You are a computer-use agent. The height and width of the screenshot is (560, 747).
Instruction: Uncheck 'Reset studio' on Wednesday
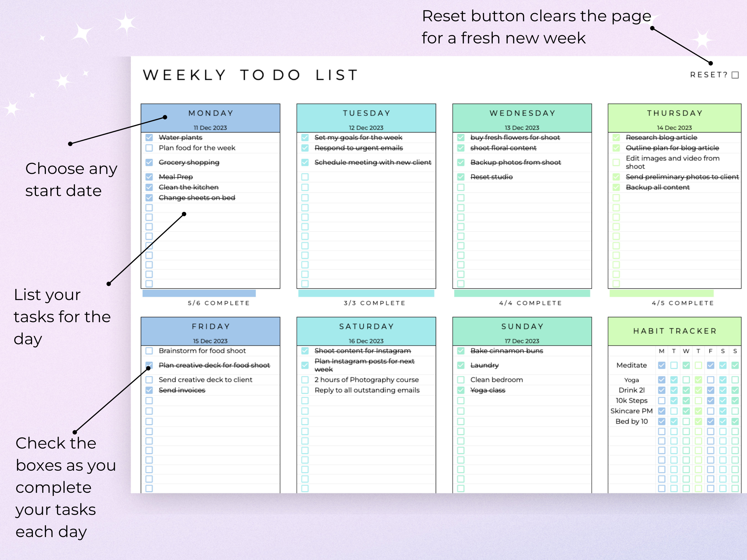pyautogui.click(x=461, y=176)
